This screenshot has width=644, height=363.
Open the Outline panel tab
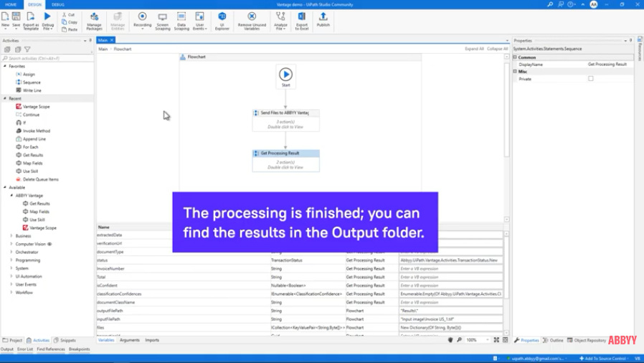coord(553,341)
